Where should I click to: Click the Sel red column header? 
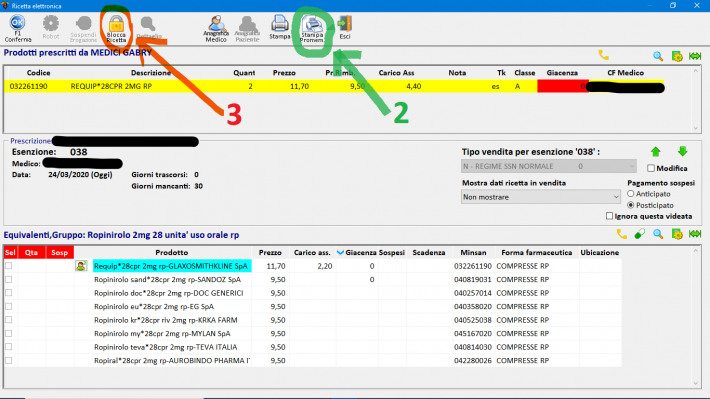point(10,252)
